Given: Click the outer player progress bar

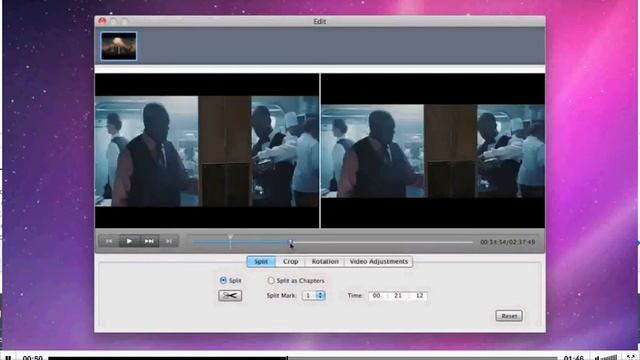Looking at the screenshot, I should 302,358.
